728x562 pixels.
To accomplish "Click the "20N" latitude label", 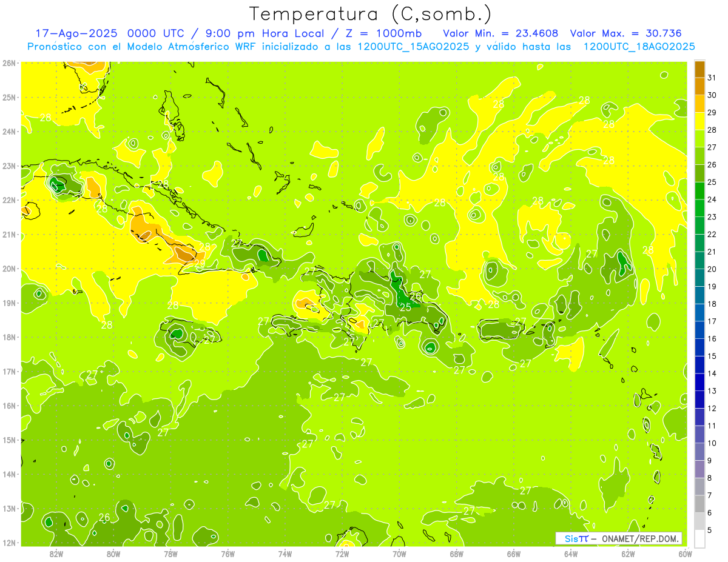I will [x=8, y=269].
